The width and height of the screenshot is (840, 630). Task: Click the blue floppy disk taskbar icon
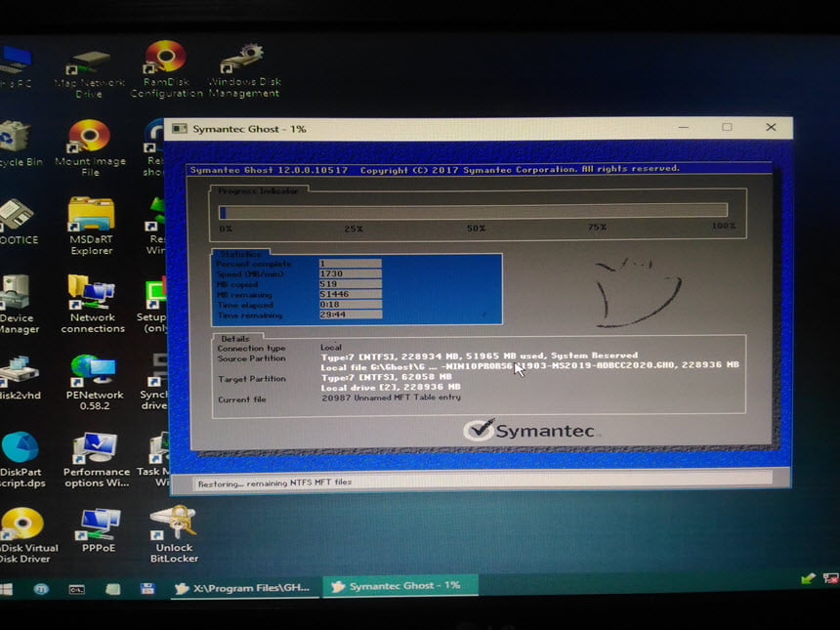click(147, 589)
